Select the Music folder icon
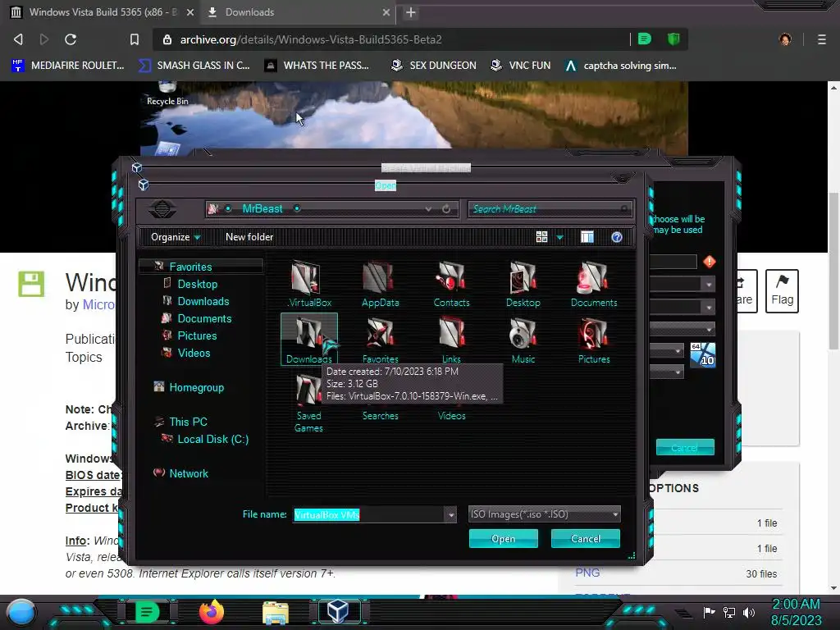 click(523, 340)
